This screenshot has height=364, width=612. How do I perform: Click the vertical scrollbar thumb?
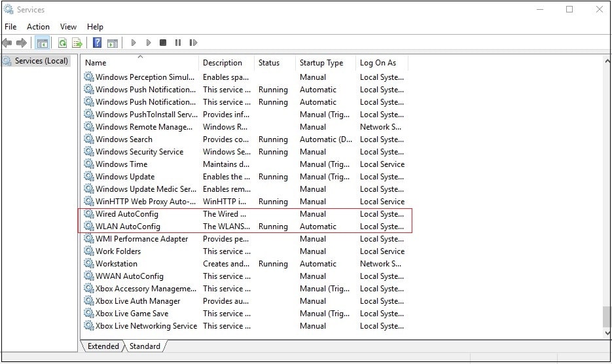coord(607,317)
